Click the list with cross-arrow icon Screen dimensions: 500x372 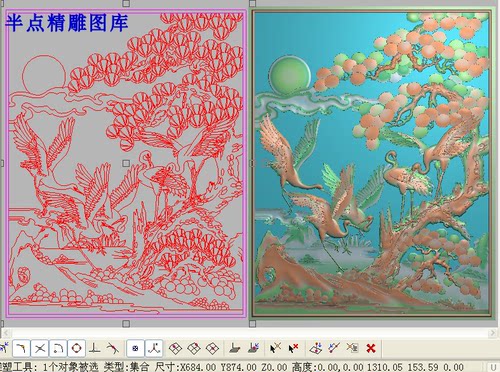coord(352,348)
